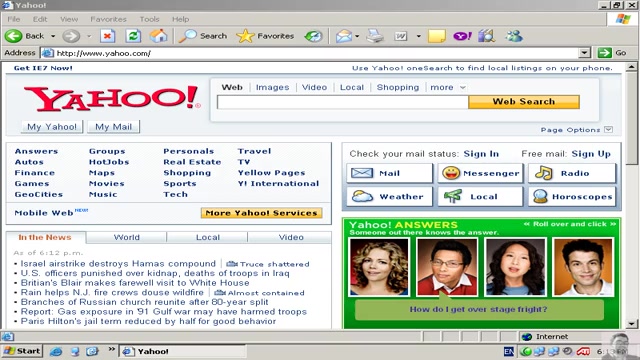Open Back button history dropdown arrow

[53, 36]
